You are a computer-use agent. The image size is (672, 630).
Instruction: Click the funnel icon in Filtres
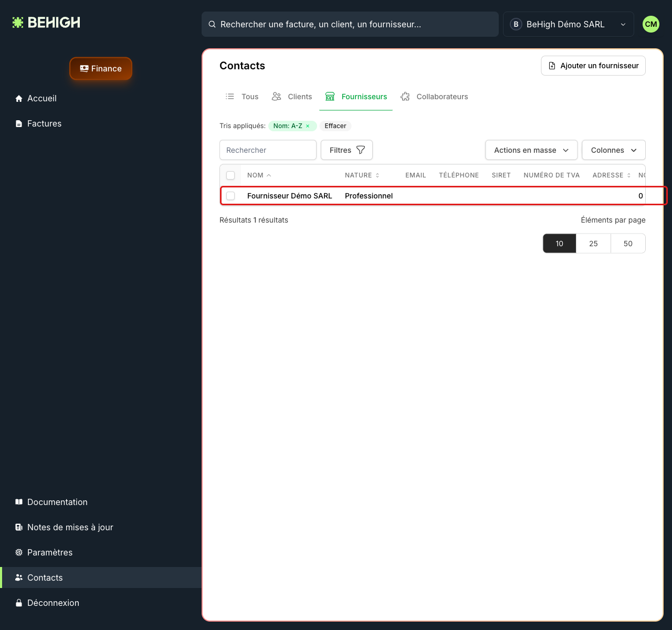[361, 150]
